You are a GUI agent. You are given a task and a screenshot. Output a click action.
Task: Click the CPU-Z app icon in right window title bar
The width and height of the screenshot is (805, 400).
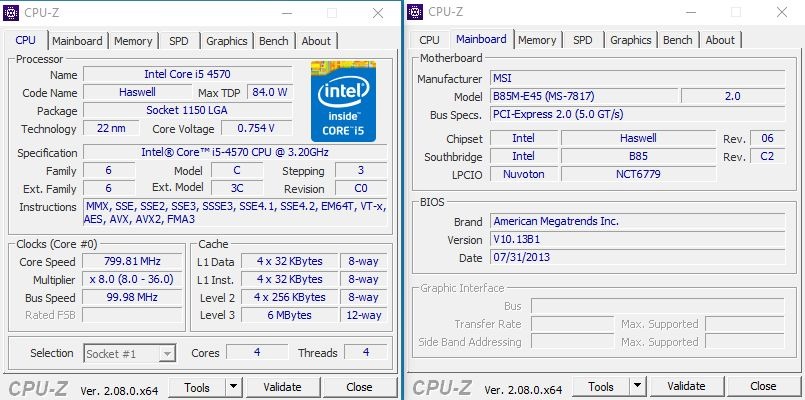point(415,12)
